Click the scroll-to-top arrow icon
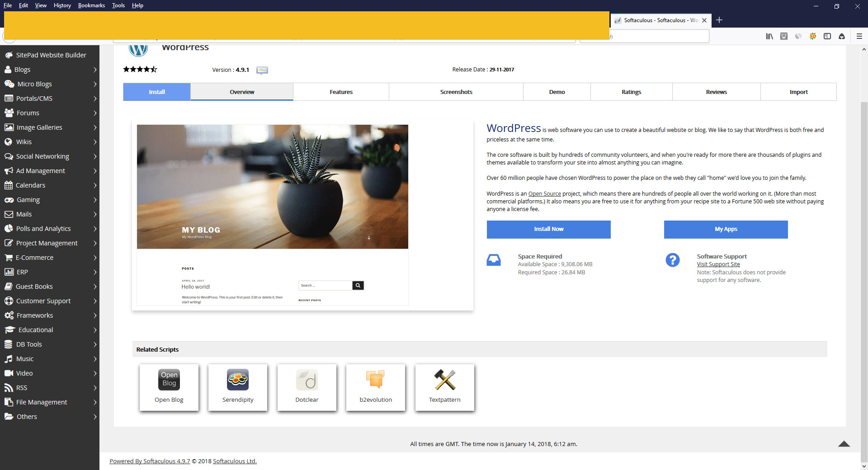 (x=844, y=444)
